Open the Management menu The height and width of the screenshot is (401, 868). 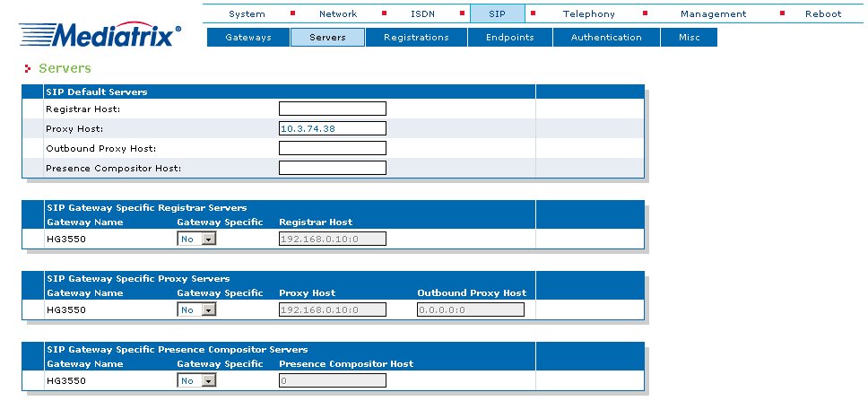713,13
